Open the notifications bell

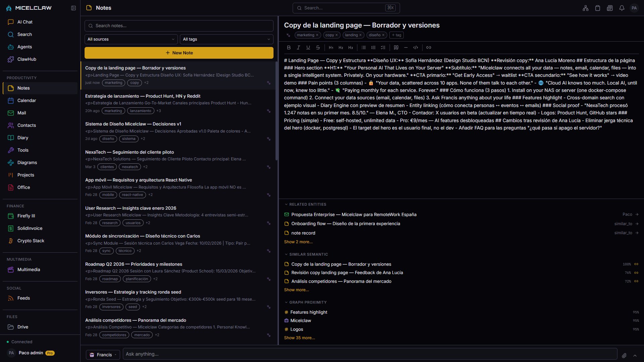coord(622,8)
